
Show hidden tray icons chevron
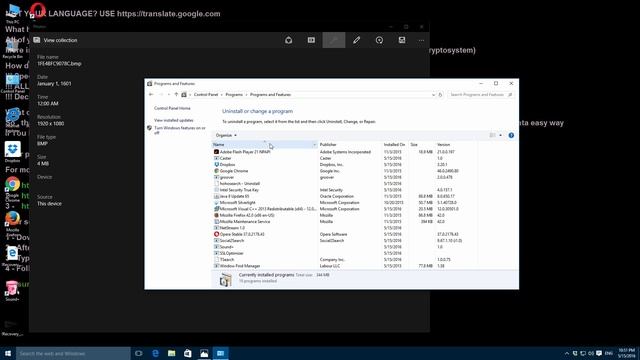(x=567, y=353)
